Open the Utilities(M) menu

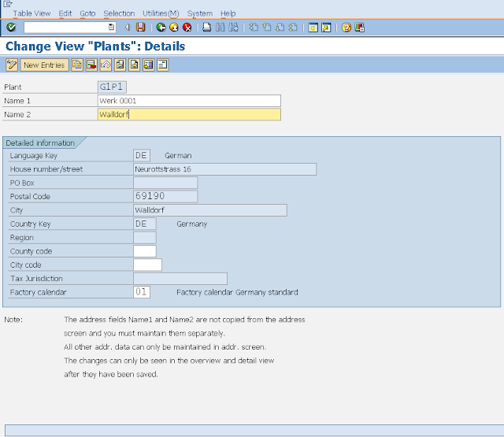coord(161,13)
